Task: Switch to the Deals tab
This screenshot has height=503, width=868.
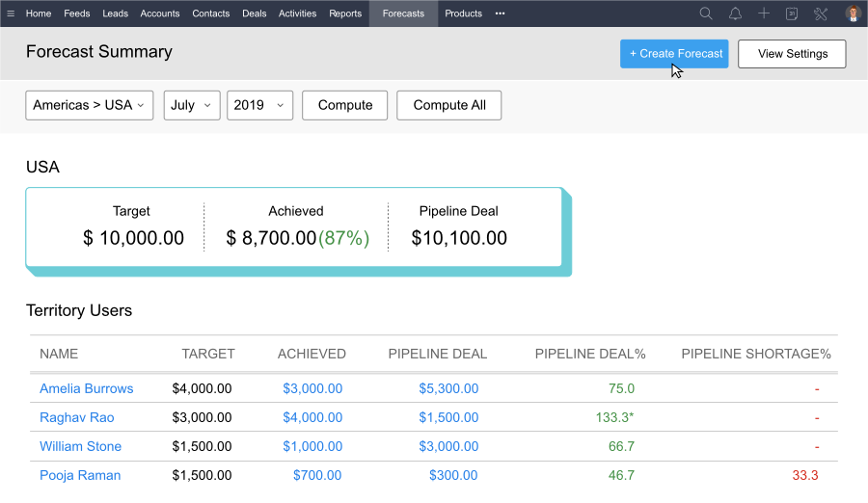Action: 255,13
